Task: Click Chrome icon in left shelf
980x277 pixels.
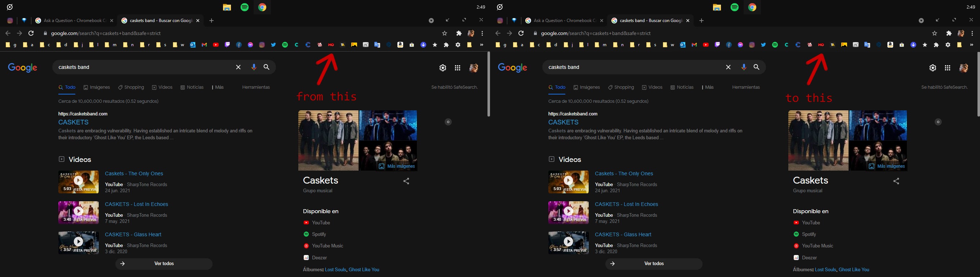Action: click(x=262, y=7)
